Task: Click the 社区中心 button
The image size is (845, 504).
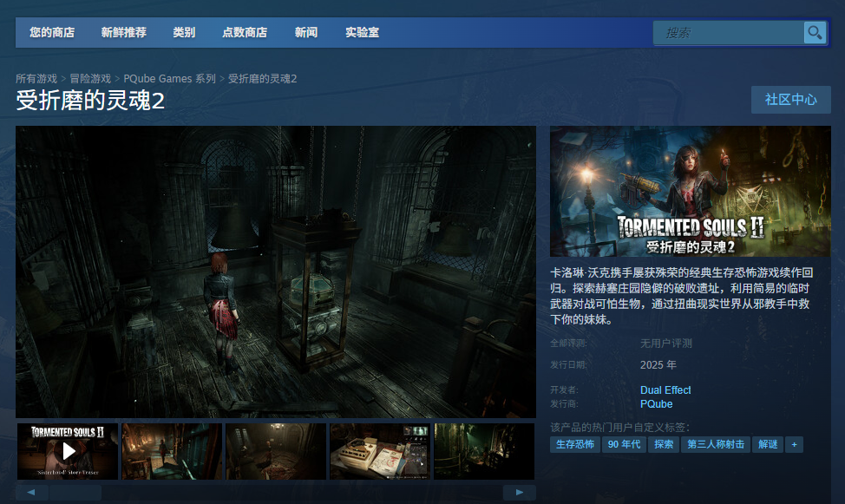Action: 790,100
